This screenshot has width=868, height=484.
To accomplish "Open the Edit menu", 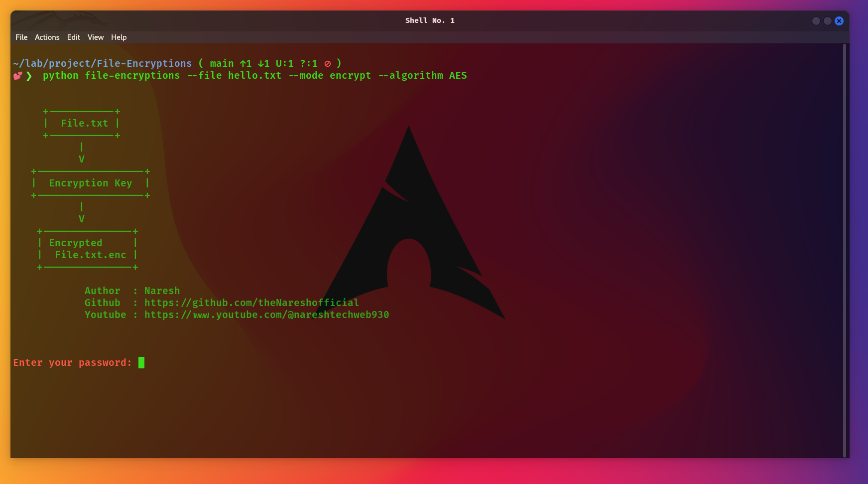I will [x=74, y=37].
